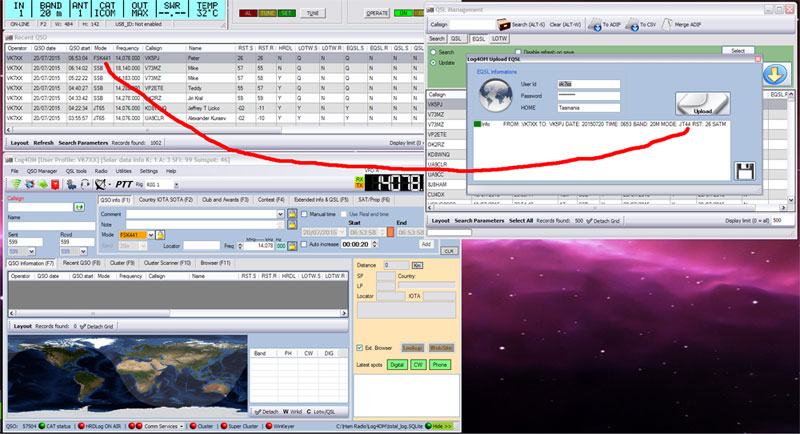Toggle Use Real end time checkbox
This screenshot has height=434, width=800.
coord(344,214)
